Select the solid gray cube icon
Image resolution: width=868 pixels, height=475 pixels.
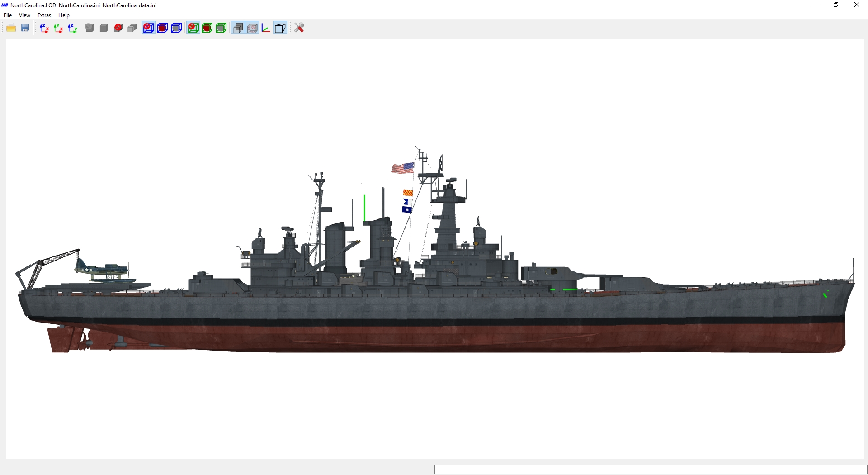[104, 28]
